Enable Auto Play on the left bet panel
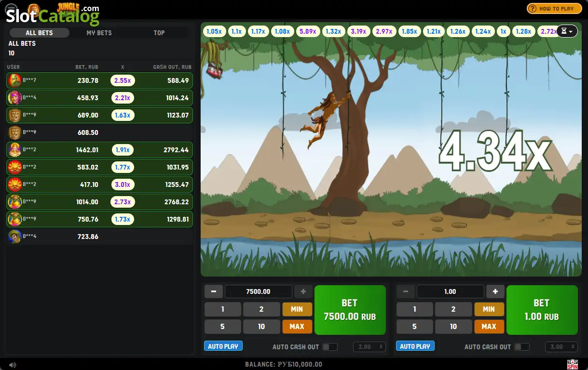The height and width of the screenshot is (370, 588). 223,346
